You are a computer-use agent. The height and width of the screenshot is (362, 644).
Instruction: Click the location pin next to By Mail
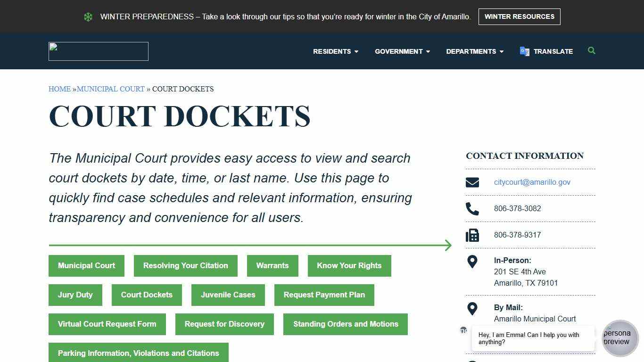[x=472, y=309]
